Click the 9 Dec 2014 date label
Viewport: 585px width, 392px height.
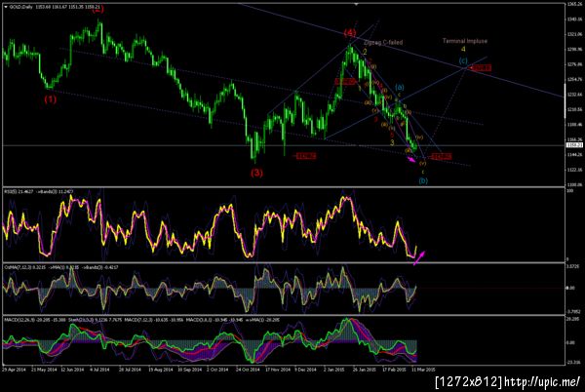coord(305,370)
